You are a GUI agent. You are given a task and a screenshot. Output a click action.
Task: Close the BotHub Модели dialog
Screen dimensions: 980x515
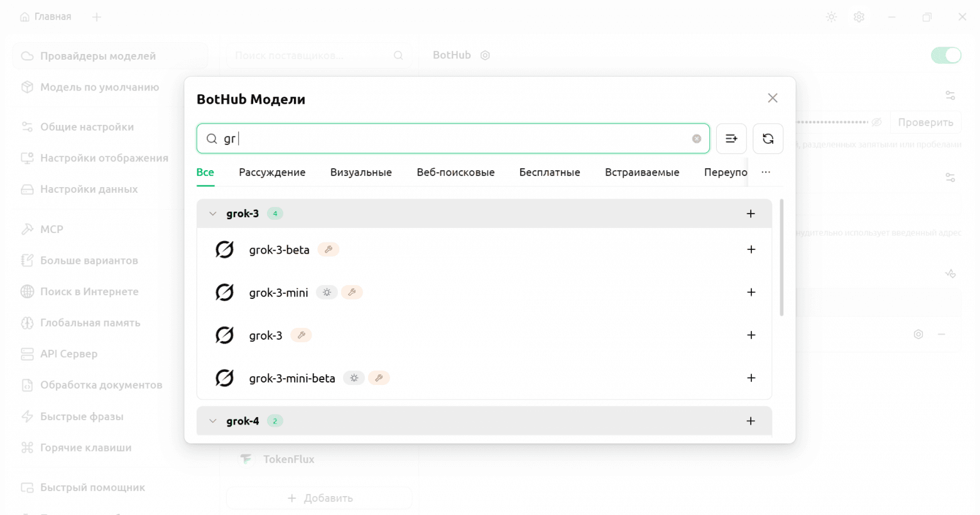point(773,98)
